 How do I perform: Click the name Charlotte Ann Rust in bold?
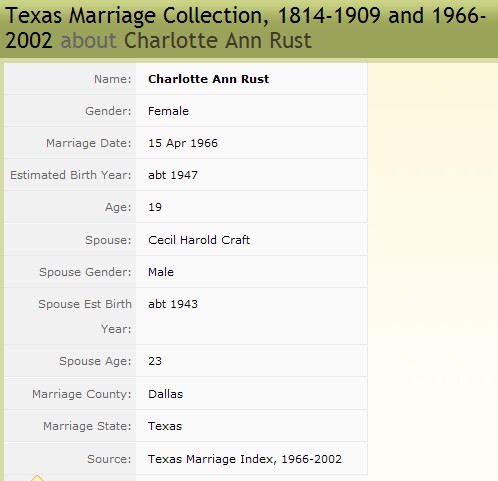pyautogui.click(x=208, y=79)
